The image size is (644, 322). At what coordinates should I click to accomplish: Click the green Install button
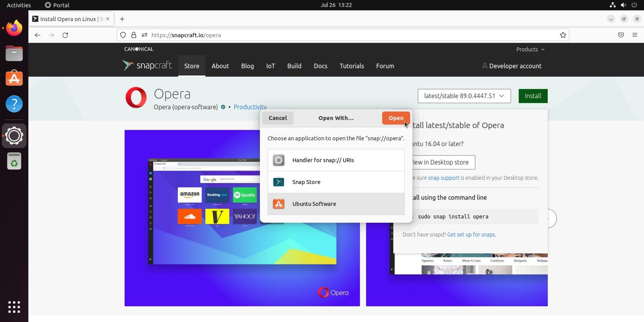[533, 96]
